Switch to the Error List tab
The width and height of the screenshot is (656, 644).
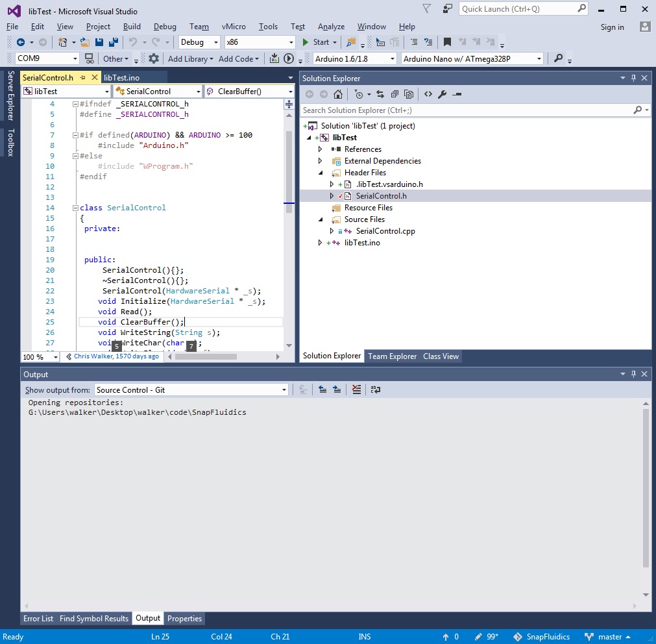(38, 619)
